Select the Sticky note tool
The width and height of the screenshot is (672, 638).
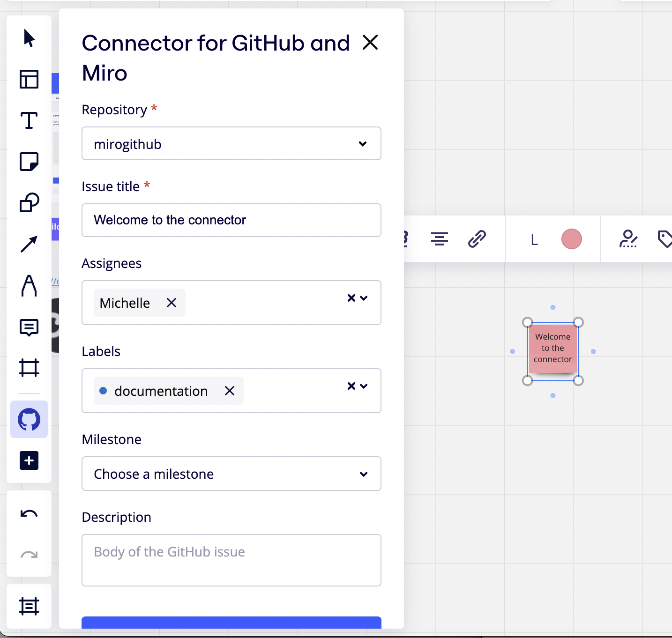click(29, 162)
